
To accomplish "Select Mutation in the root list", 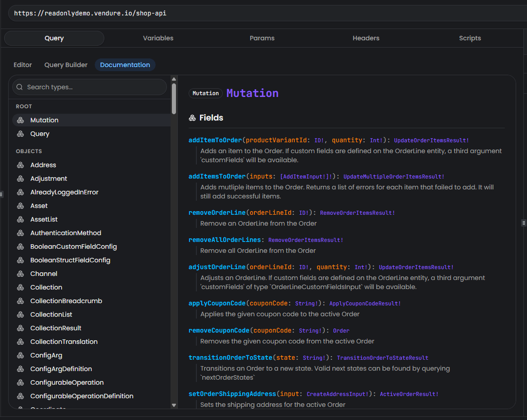I will (92, 120).
